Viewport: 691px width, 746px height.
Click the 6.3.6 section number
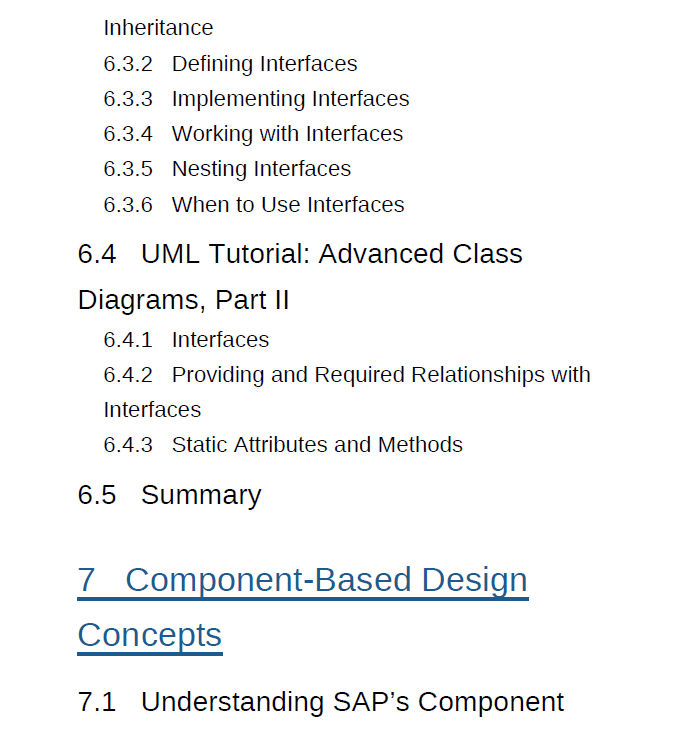click(x=128, y=205)
